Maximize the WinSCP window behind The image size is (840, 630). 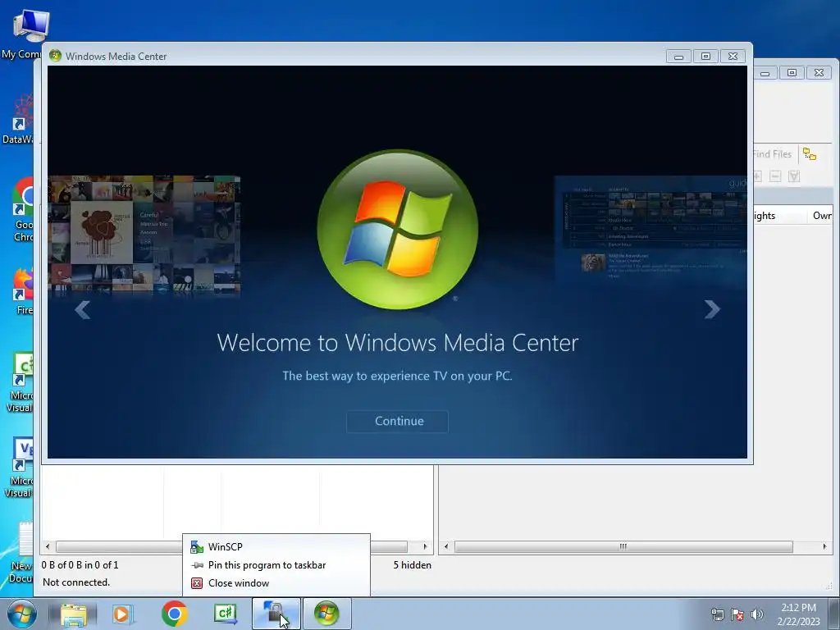click(x=792, y=73)
